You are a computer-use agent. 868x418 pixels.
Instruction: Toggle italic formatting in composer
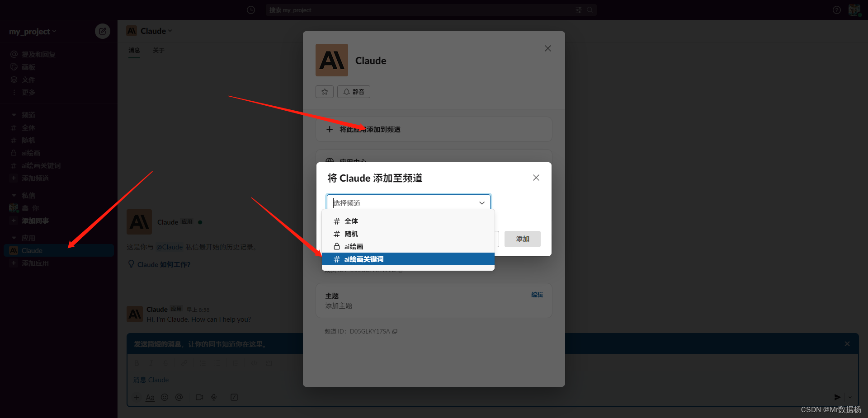(x=151, y=363)
